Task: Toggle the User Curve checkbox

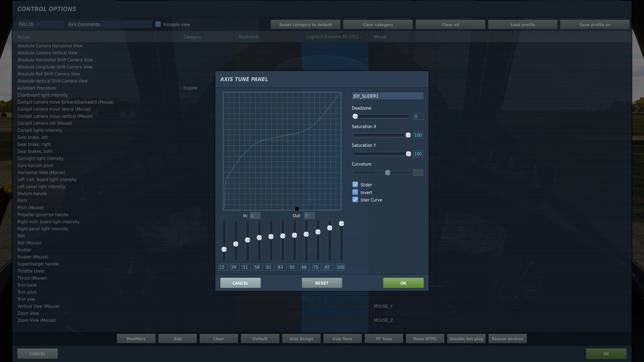Action: click(x=355, y=200)
